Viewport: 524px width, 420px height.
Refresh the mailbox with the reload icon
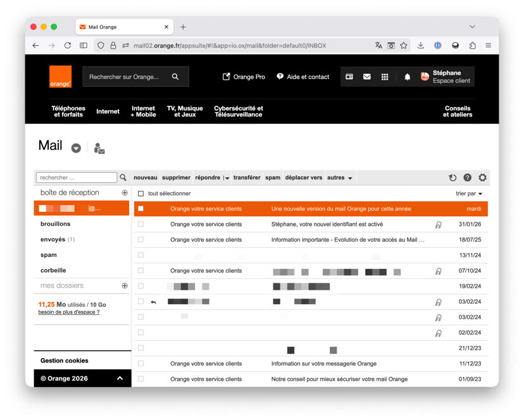point(452,177)
